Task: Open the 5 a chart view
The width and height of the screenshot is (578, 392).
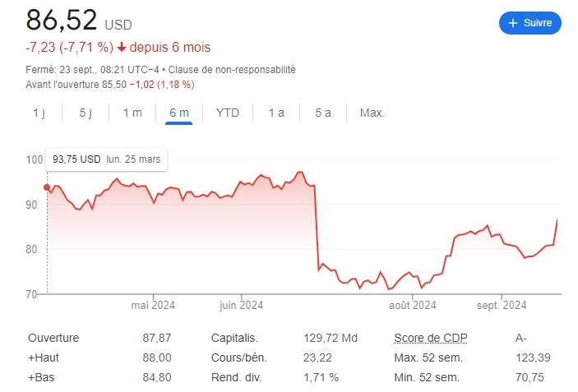Action: pos(323,113)
